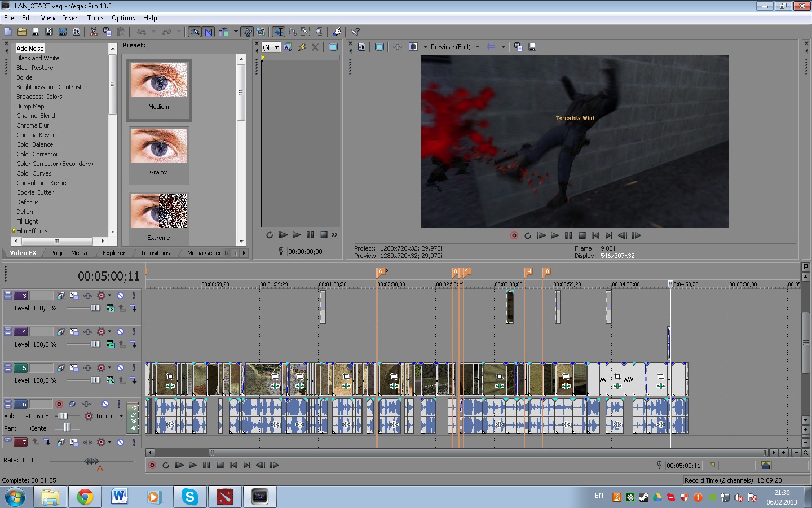812x508 pixels.
Task: Select Chroma Keyer effect in list
Action: point(36,135)
